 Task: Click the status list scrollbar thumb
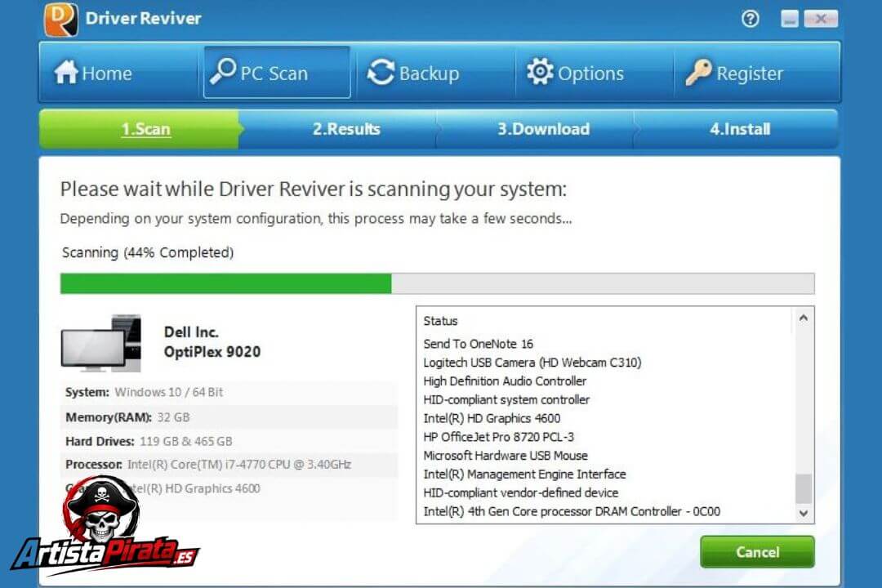[x=804, y=488]
